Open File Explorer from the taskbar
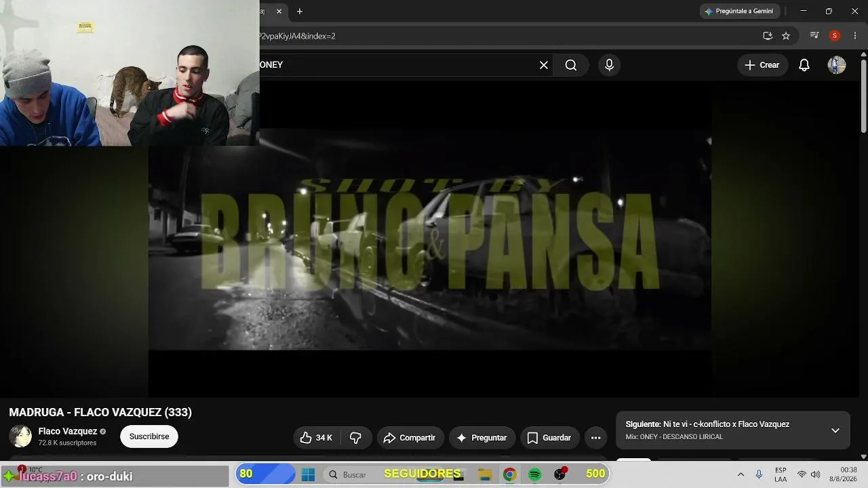 click(x=485, y=474)
